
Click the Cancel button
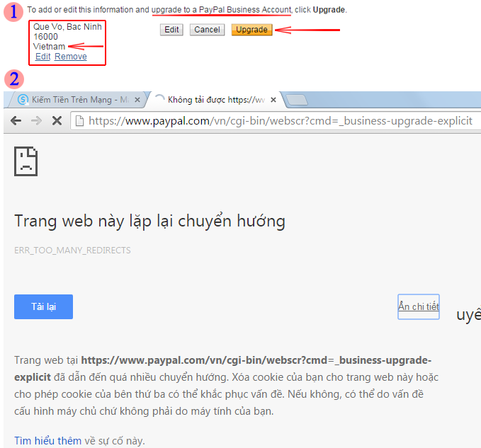(x=207, y=30)
